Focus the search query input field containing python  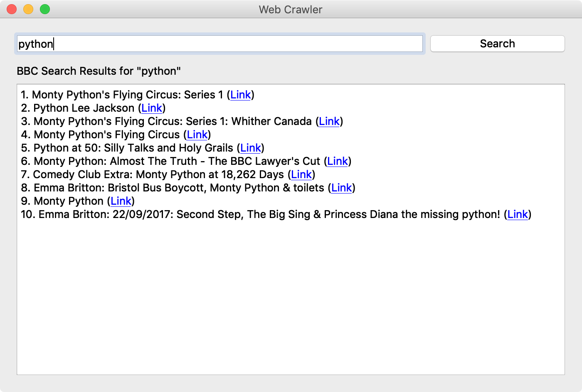[220, 44]
